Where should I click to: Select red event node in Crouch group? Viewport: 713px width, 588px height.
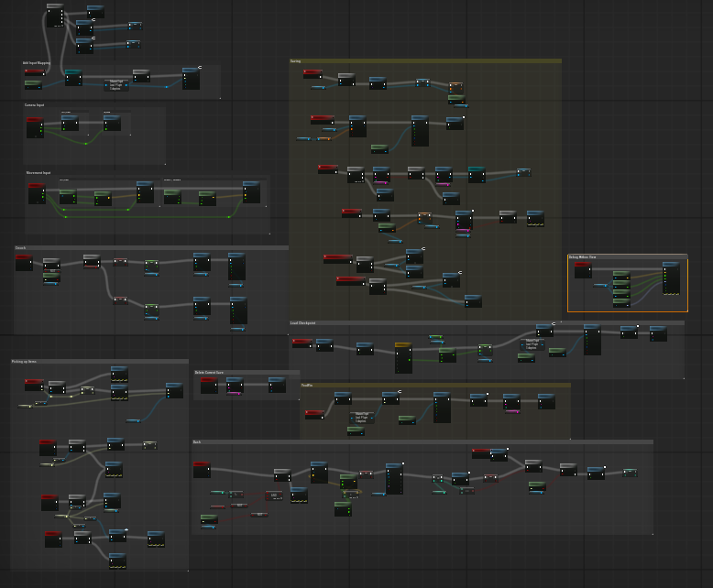(24, 263)
